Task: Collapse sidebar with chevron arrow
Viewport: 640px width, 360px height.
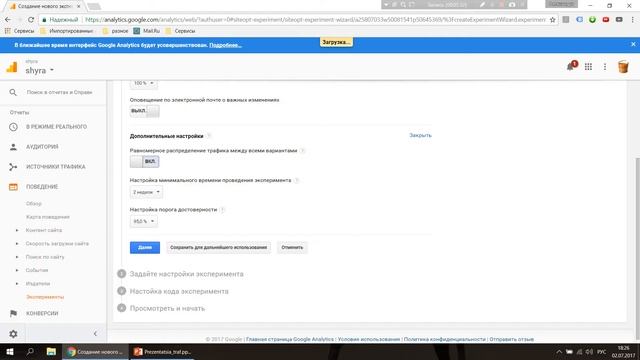Action: [x=95, y=334]
